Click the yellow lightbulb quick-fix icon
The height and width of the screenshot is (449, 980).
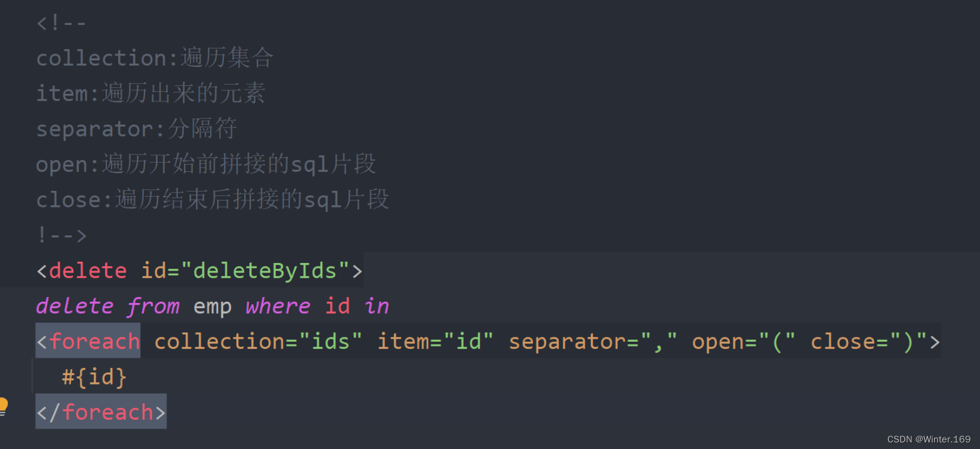[3, 406]
